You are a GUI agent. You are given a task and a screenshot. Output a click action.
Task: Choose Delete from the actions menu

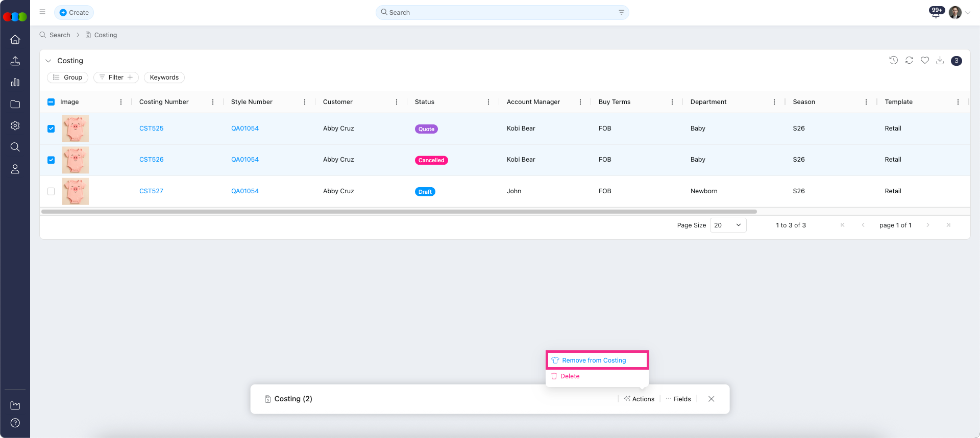click(570, 376)
